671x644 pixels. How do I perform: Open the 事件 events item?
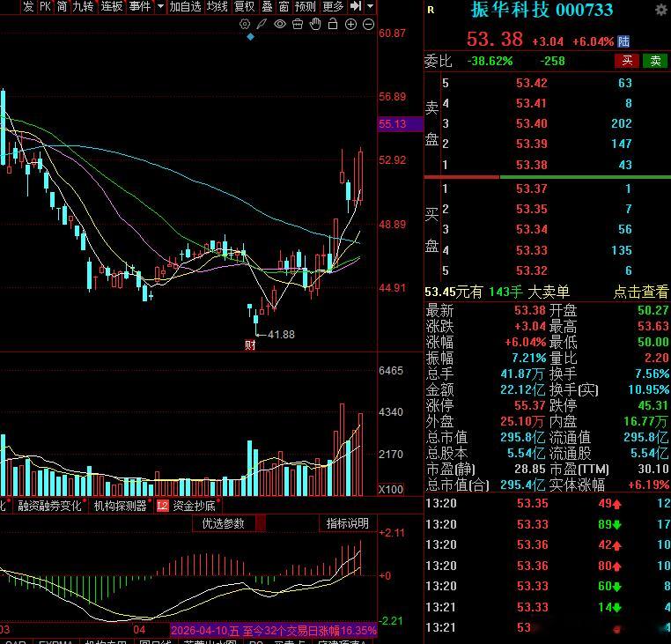point(140,6)
